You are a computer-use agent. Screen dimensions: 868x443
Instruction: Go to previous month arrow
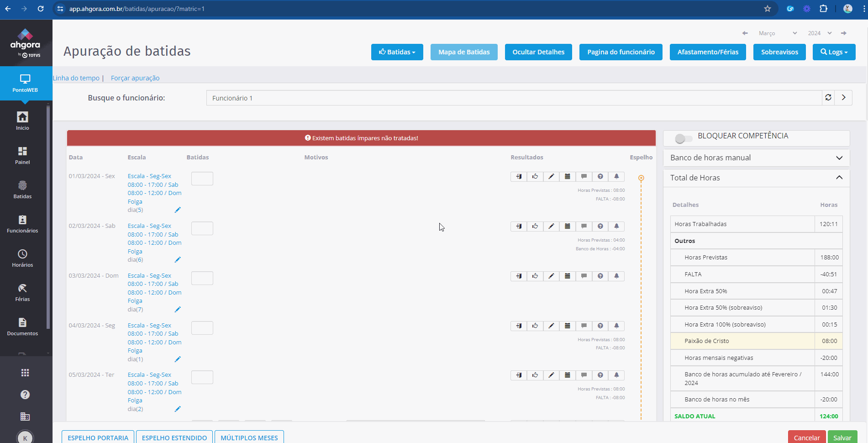tap(745, 33)
